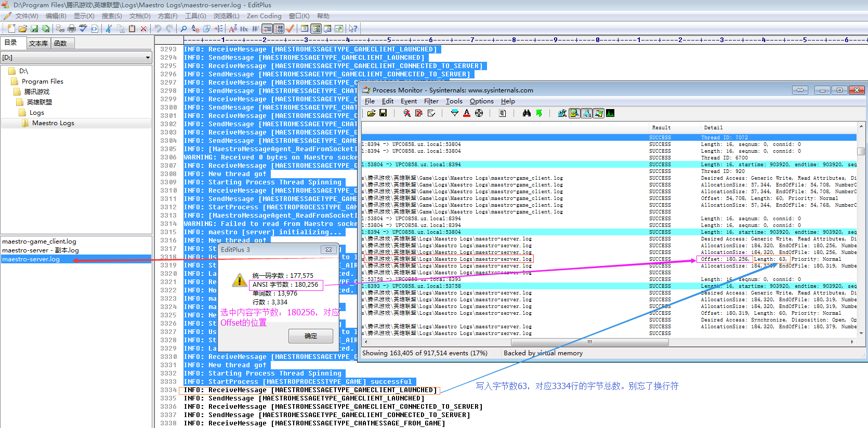Open the Filter menu in Process Monitor

431,101
